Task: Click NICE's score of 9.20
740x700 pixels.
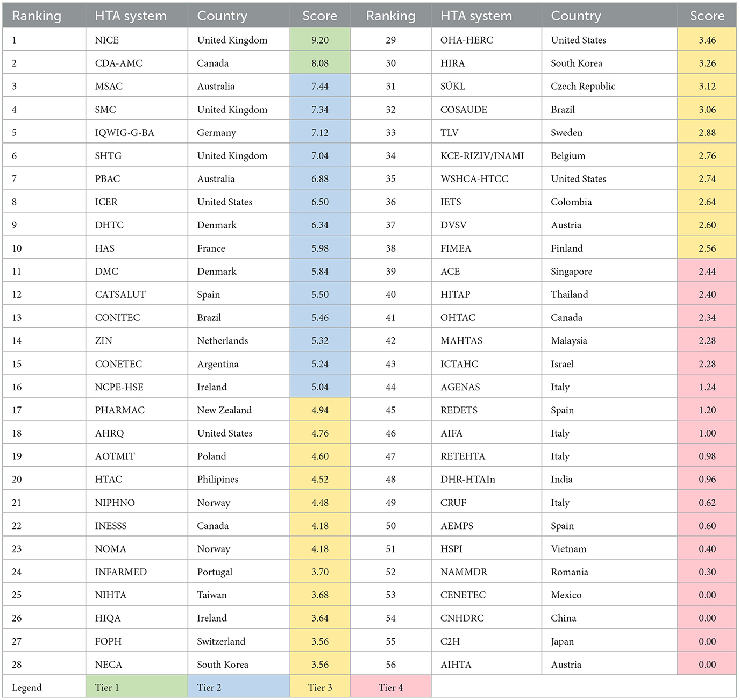Action: 320,40
